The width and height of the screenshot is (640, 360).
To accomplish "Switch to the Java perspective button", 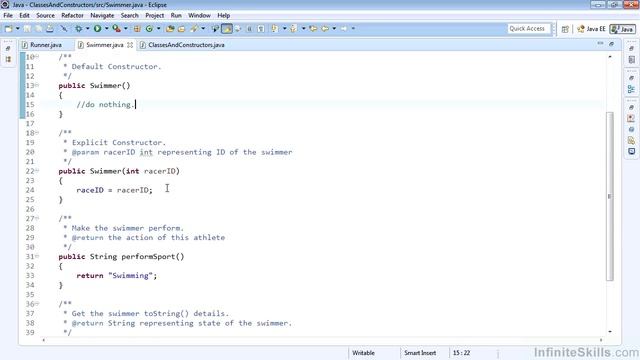I will [622, 29].
